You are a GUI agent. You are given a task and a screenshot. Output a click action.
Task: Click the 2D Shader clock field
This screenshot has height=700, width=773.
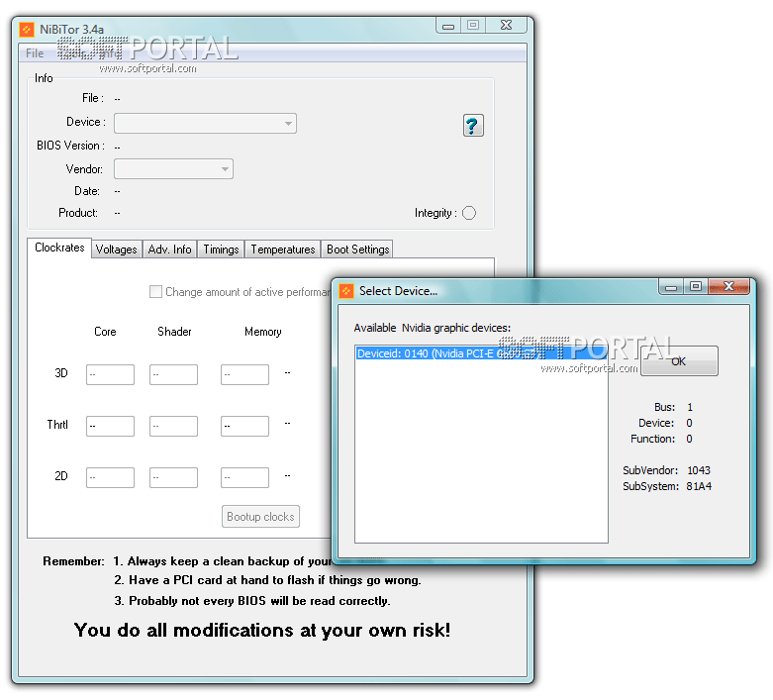point(173,477)
